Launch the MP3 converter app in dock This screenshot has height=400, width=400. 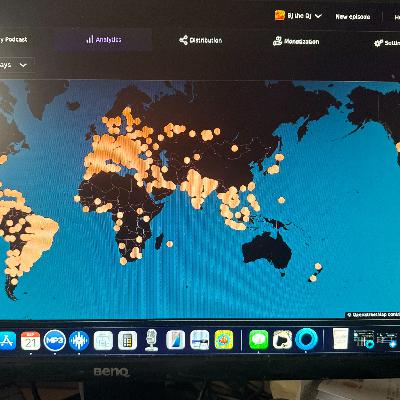pyautogui.click(x=55, y=340)
